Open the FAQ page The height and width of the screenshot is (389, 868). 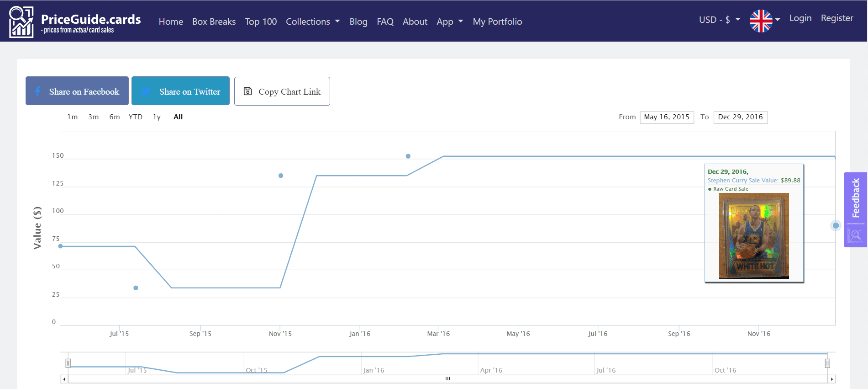coord(385,21)
